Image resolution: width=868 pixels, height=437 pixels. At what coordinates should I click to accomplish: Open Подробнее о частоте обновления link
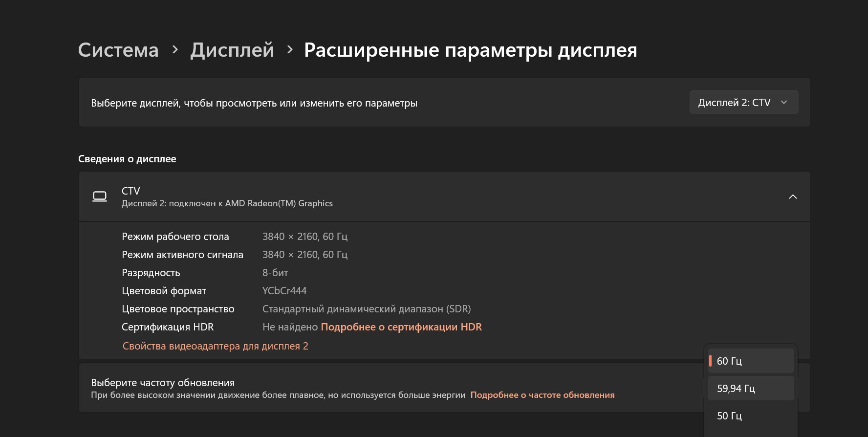pyautogui.click(x=542, y=395)
